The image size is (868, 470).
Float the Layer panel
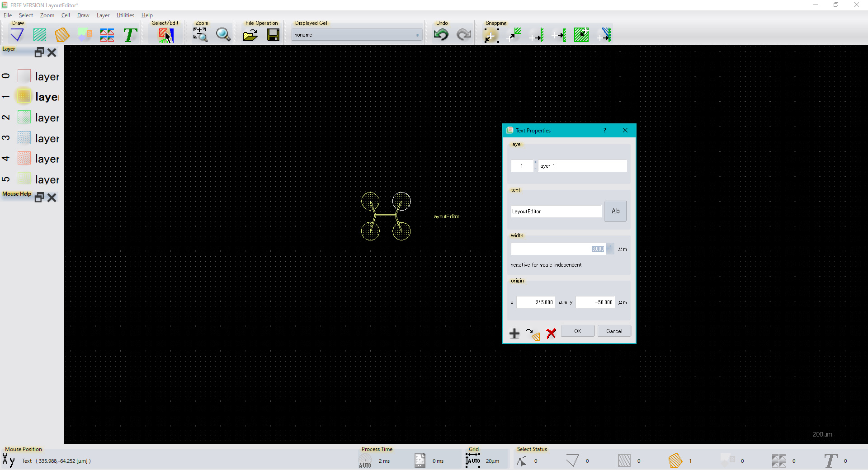39,52
